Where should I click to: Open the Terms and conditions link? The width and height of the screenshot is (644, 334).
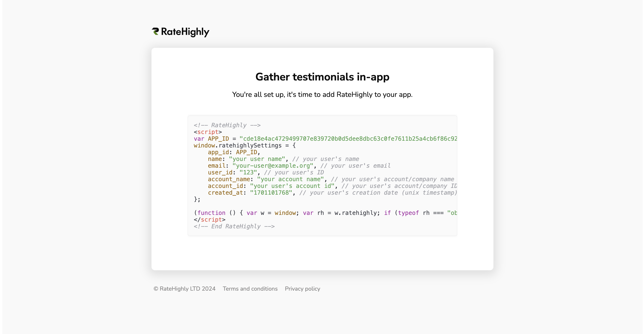[250, 289]
